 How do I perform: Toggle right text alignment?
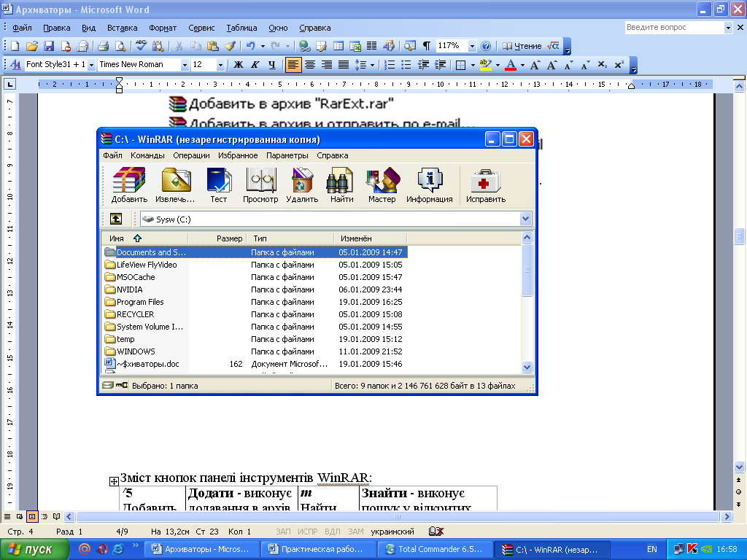point(327,65)
